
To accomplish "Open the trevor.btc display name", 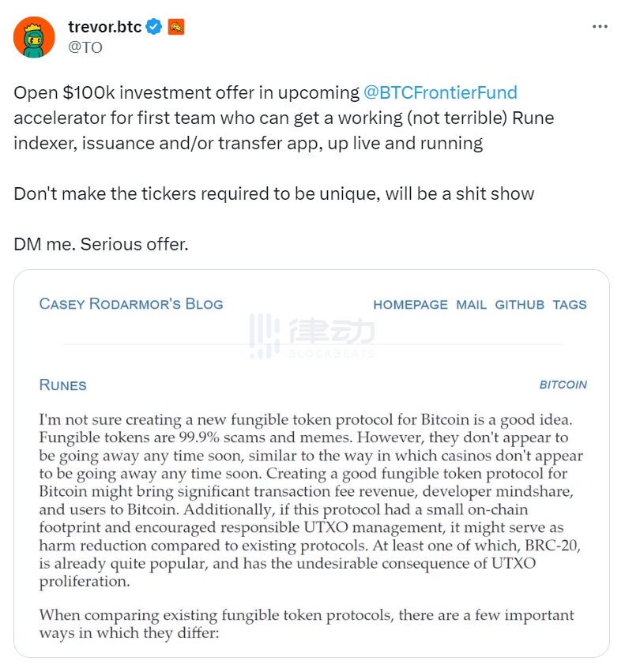I will [x=104, y=27].
